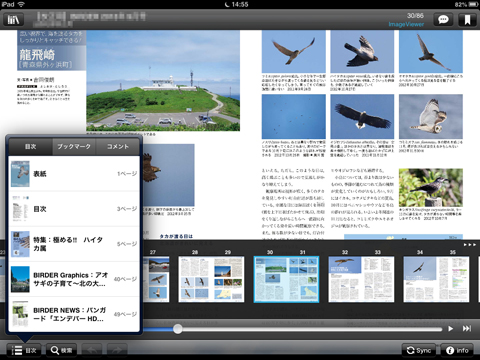Tap the bookmark icon in top bar

point(467,20)
